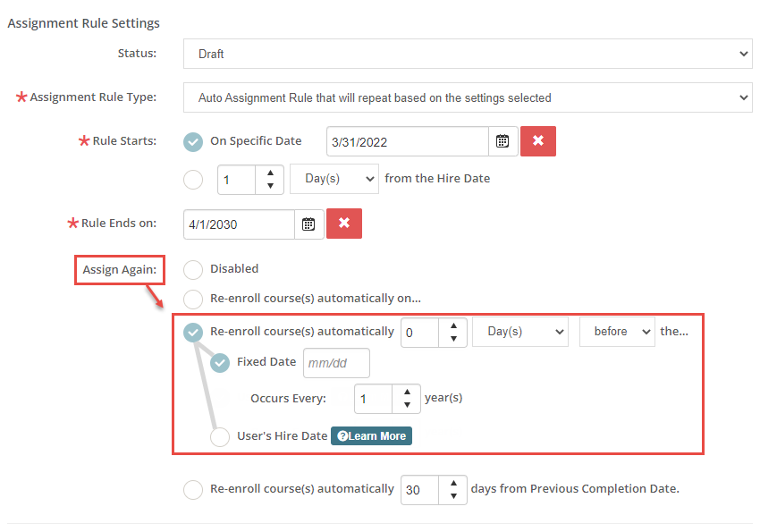This screenshot has width=760, height=532.
Task: Click the Fixed Date mm/dd input
Action: [x=336, y=363]
